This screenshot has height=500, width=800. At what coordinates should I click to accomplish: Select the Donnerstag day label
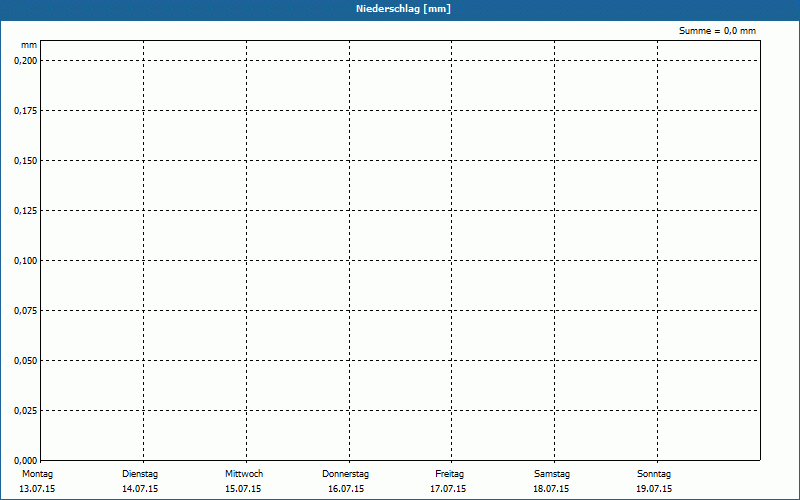click(345, 474)
